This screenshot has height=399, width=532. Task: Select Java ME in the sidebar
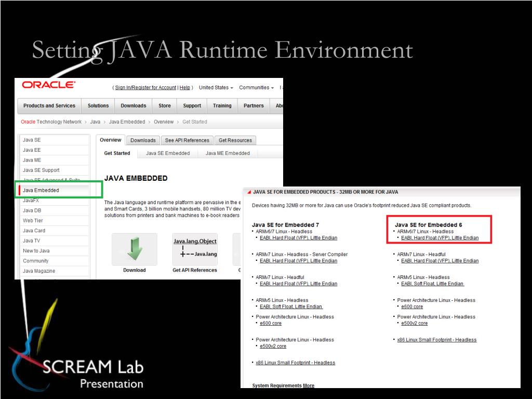pos(54,160)
